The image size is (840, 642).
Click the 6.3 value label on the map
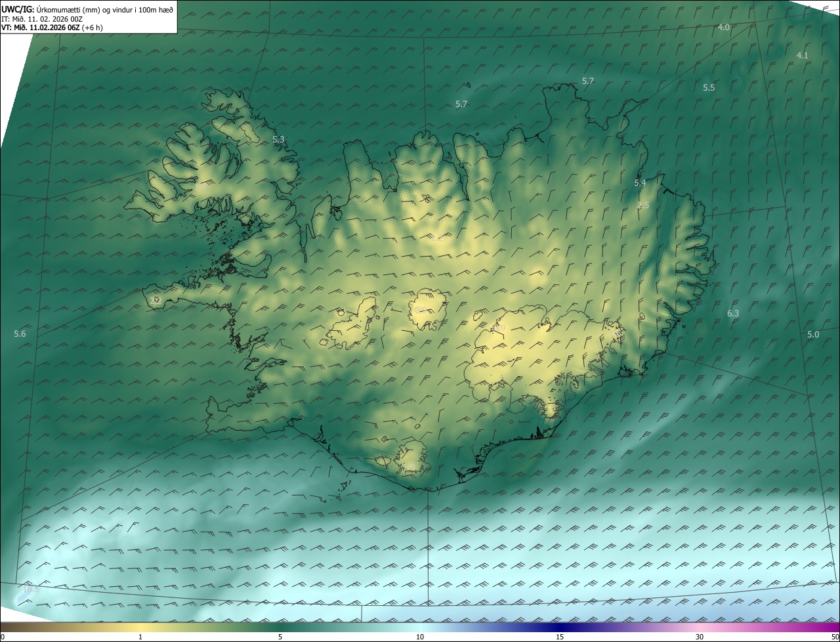733,314
